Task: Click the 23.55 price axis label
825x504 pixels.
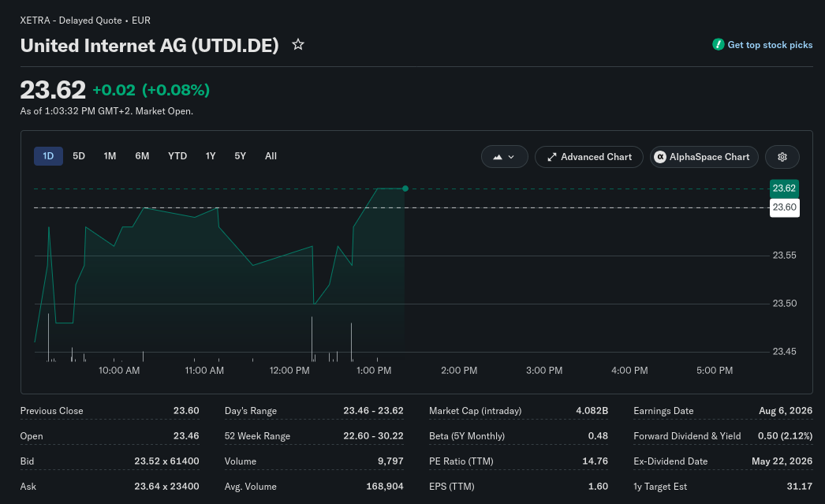Action: (784, 256)
